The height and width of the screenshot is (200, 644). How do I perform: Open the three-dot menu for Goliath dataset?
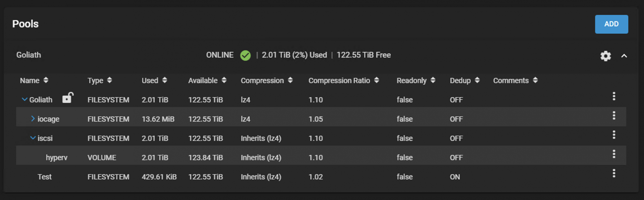[x=613, y=96]
